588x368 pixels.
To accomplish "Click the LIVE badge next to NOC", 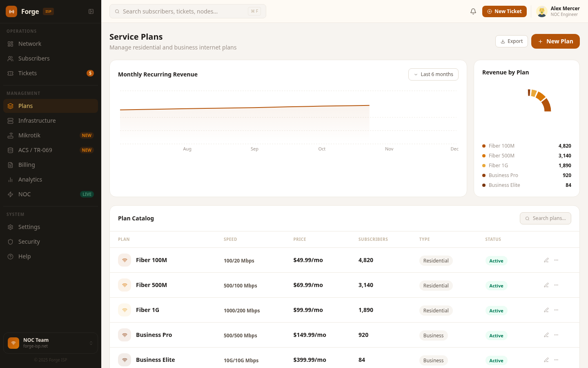I will 87,194.
